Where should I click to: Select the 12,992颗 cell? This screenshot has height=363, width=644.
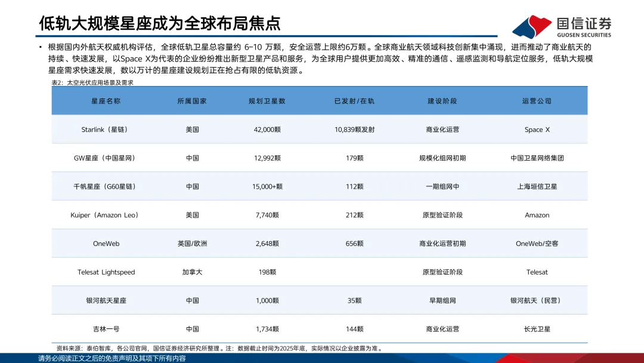[267, 158]
